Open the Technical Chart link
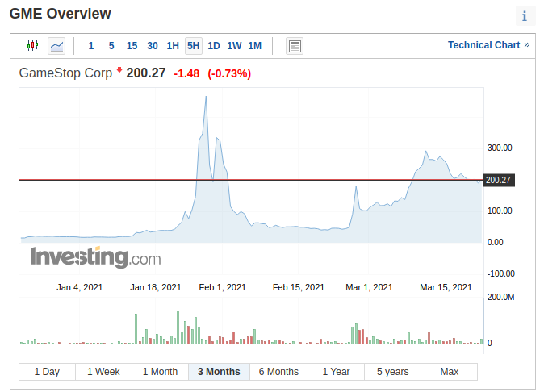 (x=488, y=45)
